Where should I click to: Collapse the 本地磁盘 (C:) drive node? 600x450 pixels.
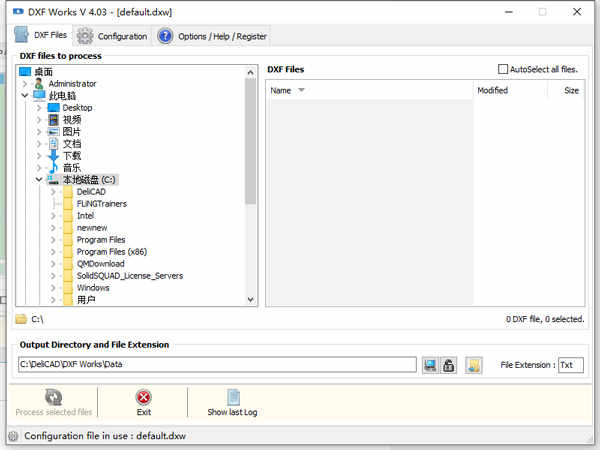pos(39,179)
